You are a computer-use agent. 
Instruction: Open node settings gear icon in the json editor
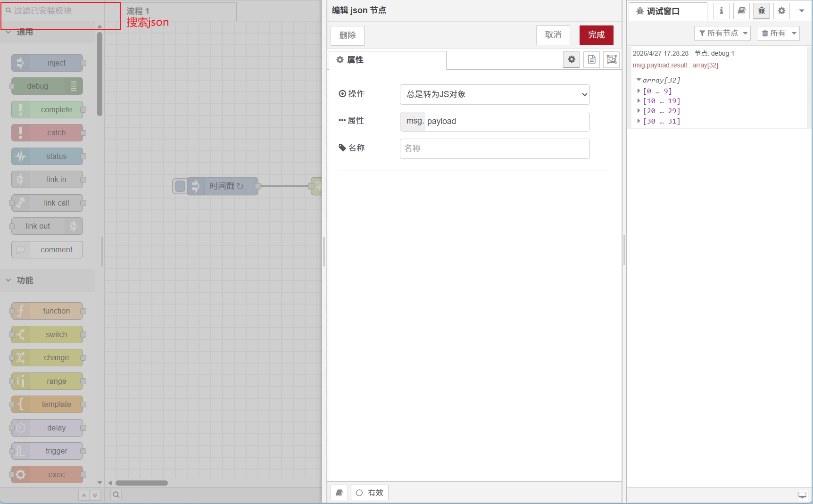[572, 59]
